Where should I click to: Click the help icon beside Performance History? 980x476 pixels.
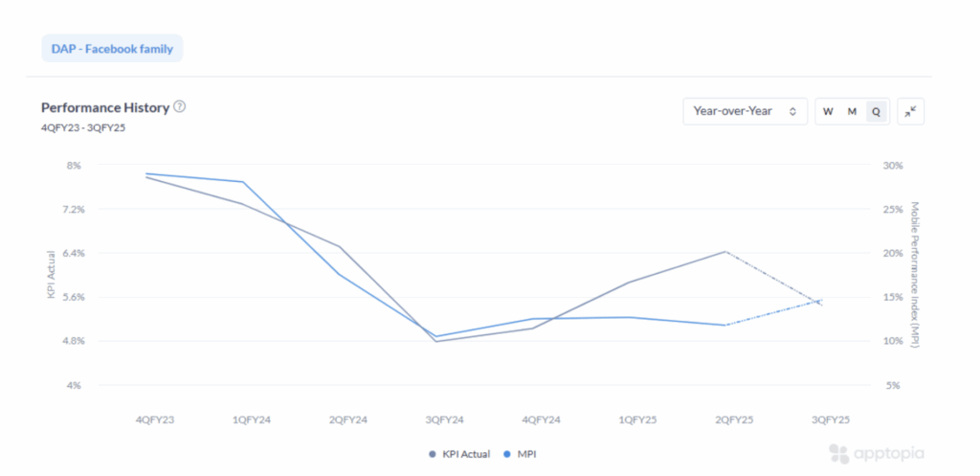point(180,107)
